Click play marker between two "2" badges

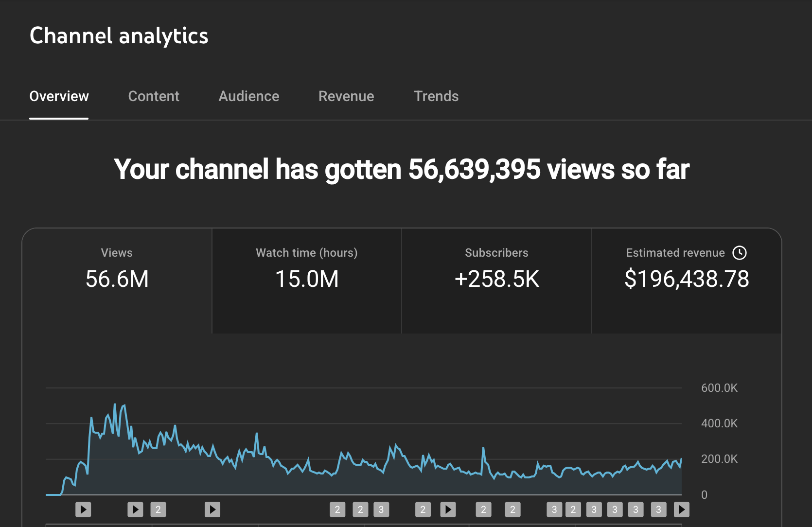point(448,509)
